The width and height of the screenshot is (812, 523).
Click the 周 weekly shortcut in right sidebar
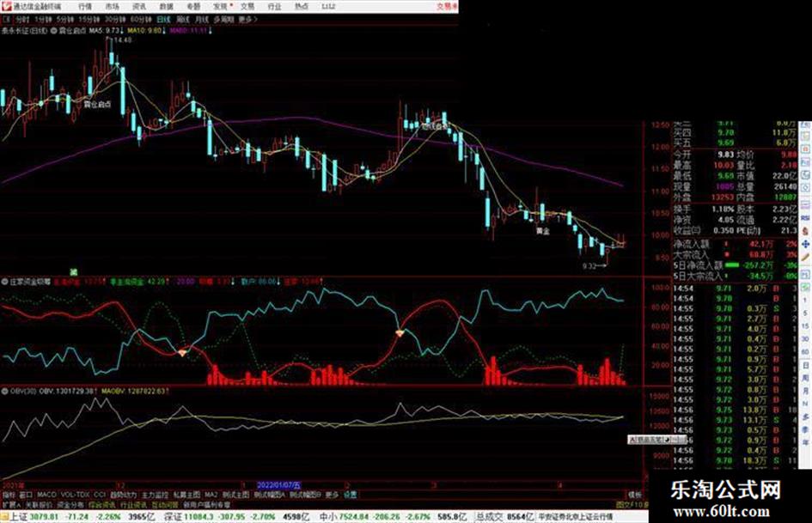[806, 379]
